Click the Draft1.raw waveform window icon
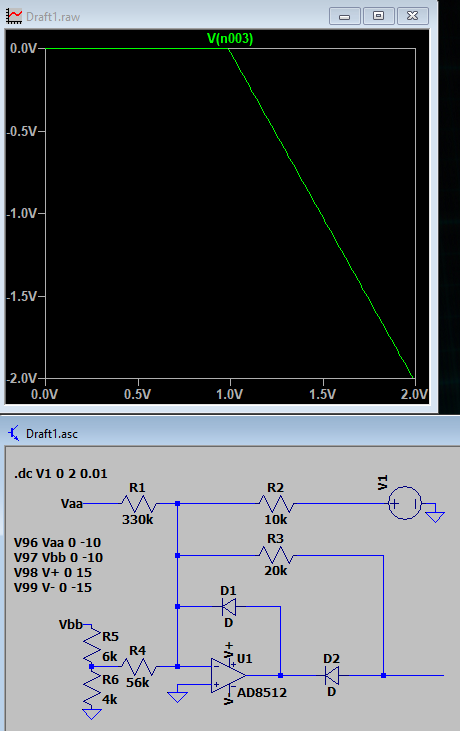Viewport: 460px width, 731px height. point(14,16)
